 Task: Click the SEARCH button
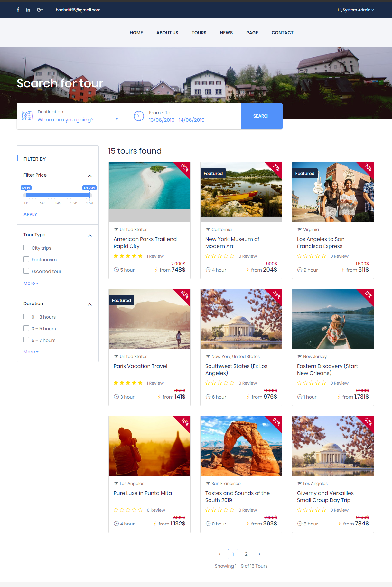click(x=262, y=116)
